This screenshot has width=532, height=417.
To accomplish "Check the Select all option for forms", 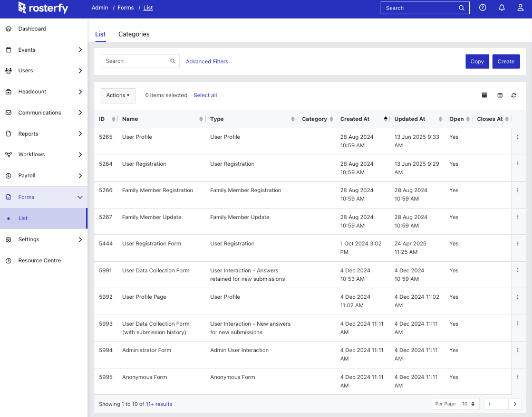I will pos(205,95).
